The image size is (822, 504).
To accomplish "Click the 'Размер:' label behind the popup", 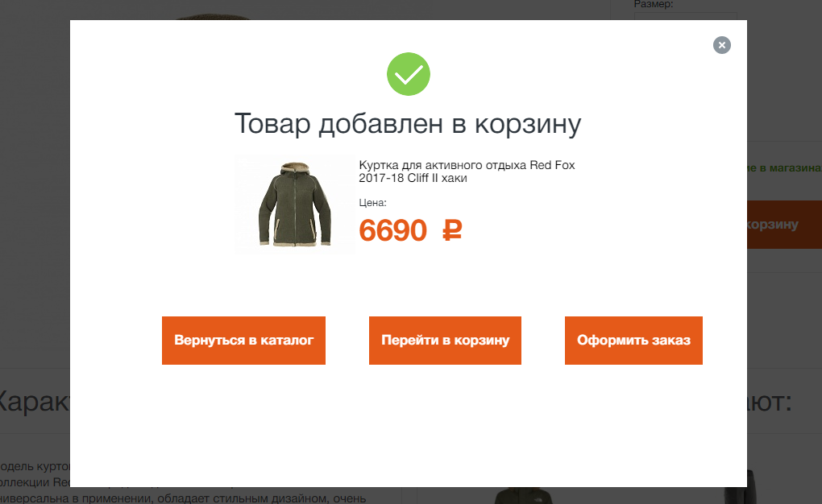I will [654, 5].
